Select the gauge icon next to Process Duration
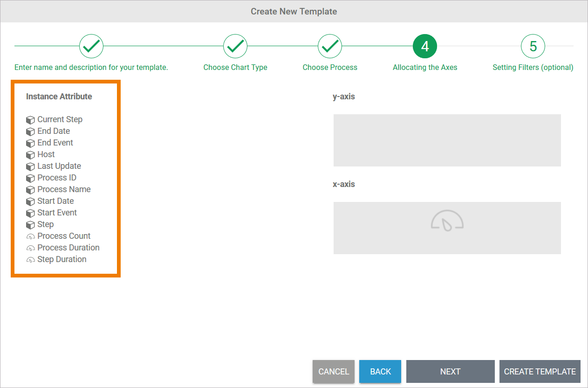588x388 pixels. [30, 248]
